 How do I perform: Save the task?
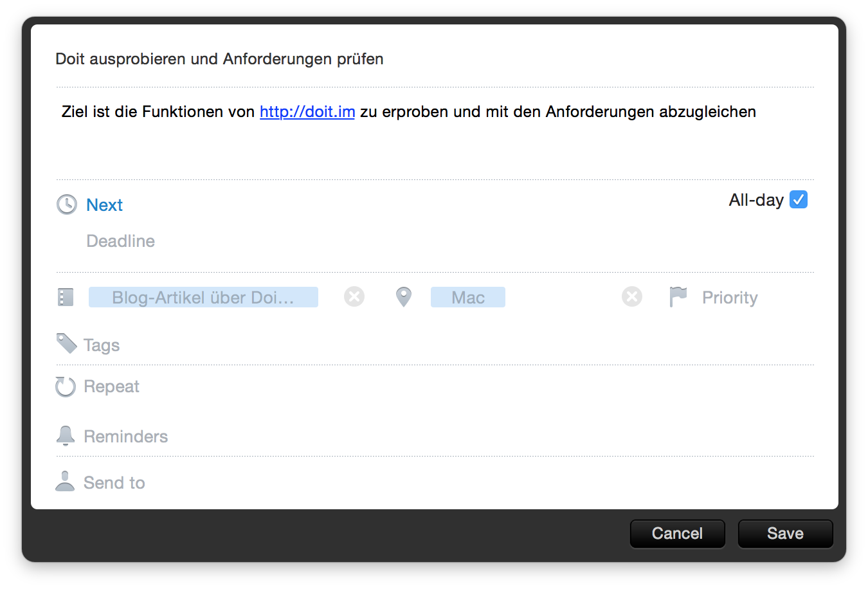coord(786,534)
